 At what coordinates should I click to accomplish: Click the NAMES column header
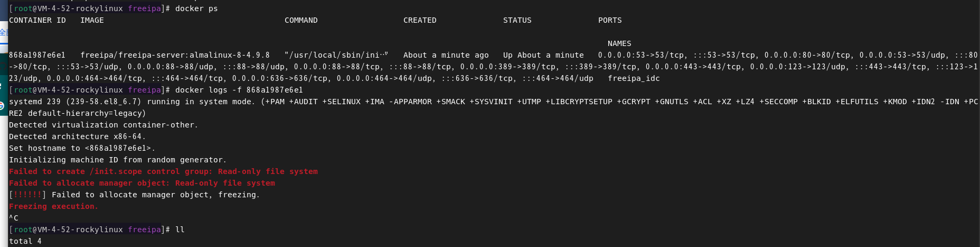pos(619,43)
